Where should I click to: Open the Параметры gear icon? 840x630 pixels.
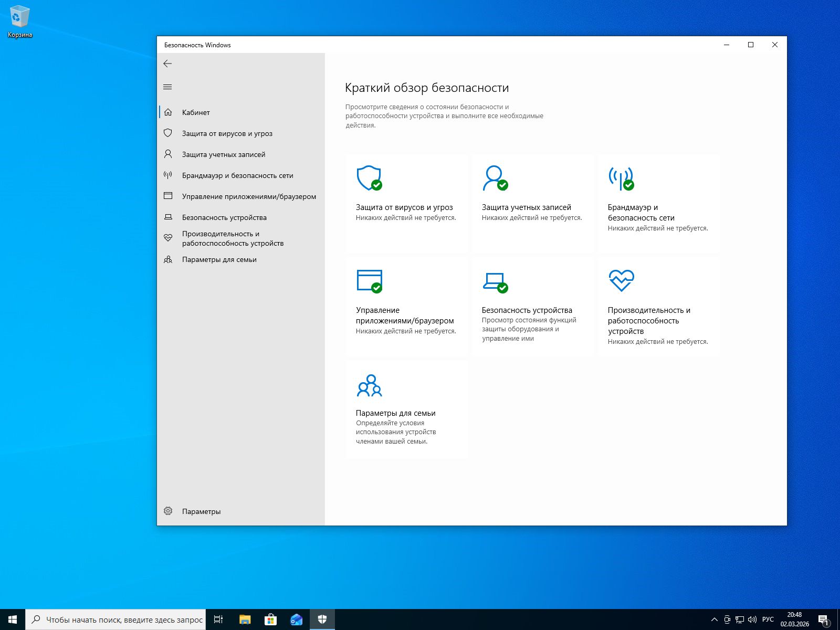[168, 511]
